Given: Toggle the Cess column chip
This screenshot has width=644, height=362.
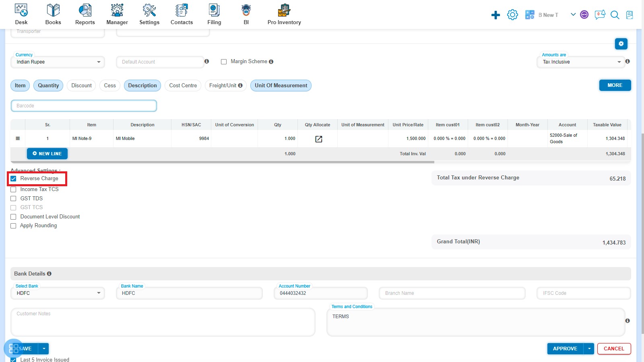Looking at the screenshot, I should click(x=110, y=85).
